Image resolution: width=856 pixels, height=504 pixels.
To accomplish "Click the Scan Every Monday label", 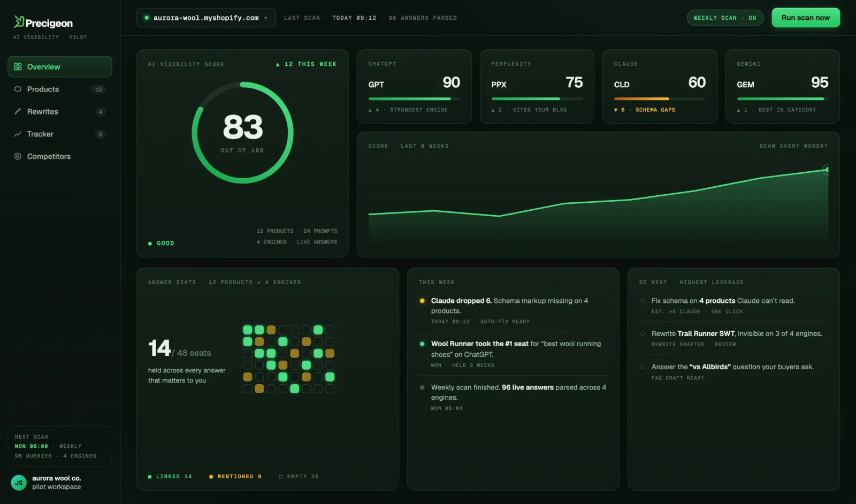I will 793,146.
